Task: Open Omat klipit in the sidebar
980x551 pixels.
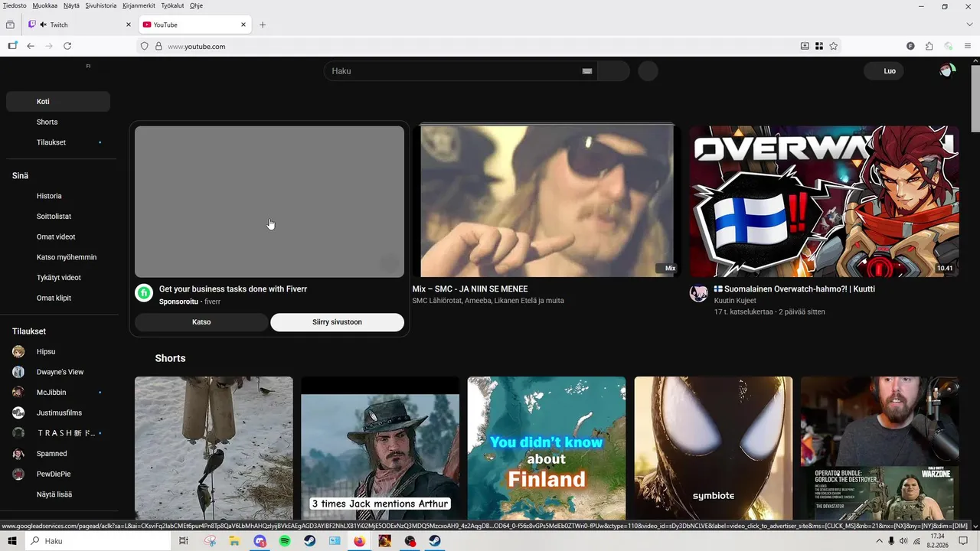Action: tap(58, 298)
